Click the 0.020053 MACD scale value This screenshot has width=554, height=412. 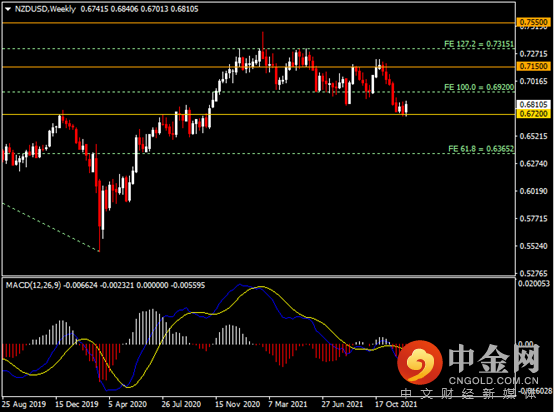534,283
